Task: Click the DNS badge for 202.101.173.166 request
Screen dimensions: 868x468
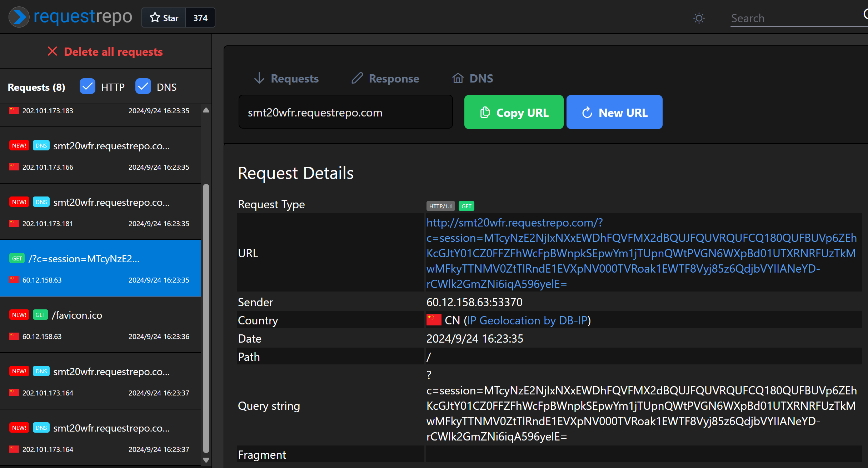Action: click(41, 145)
